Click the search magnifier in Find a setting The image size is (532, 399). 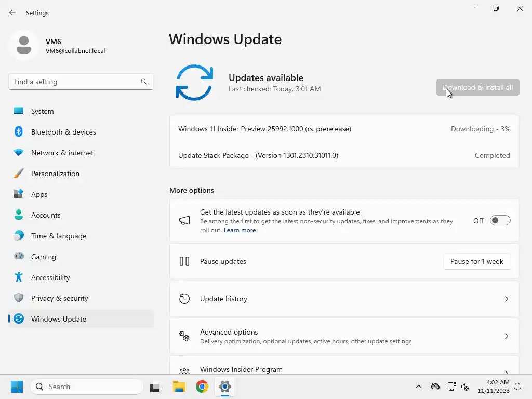pyautogui.click(x=144, y=82)
